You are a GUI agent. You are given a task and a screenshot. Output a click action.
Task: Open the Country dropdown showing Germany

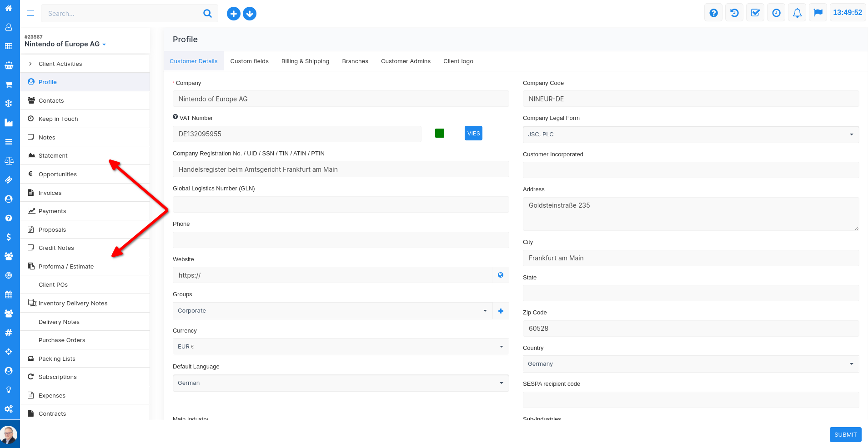tap(690, 364)
